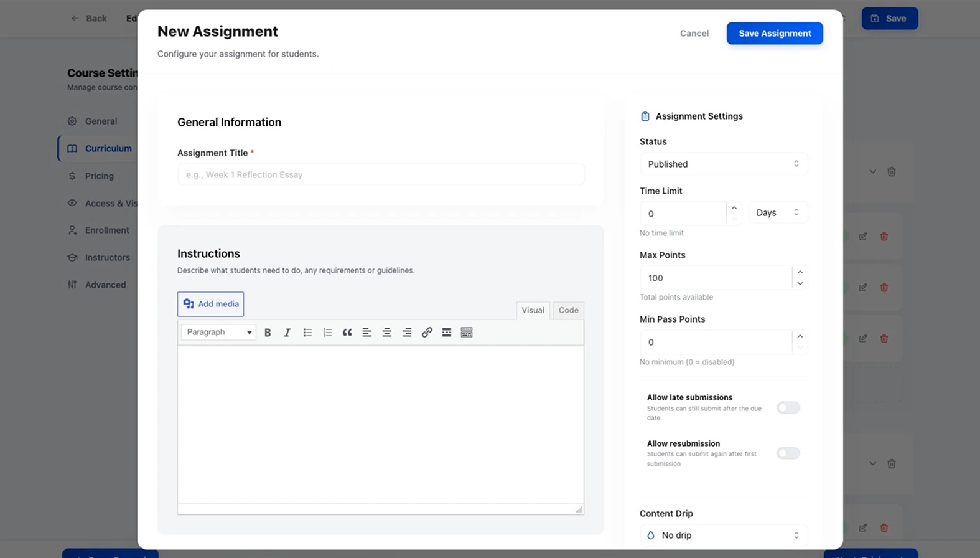Insert a numbered list
Screen dimensions: 980x558
(x=327, y=333)
